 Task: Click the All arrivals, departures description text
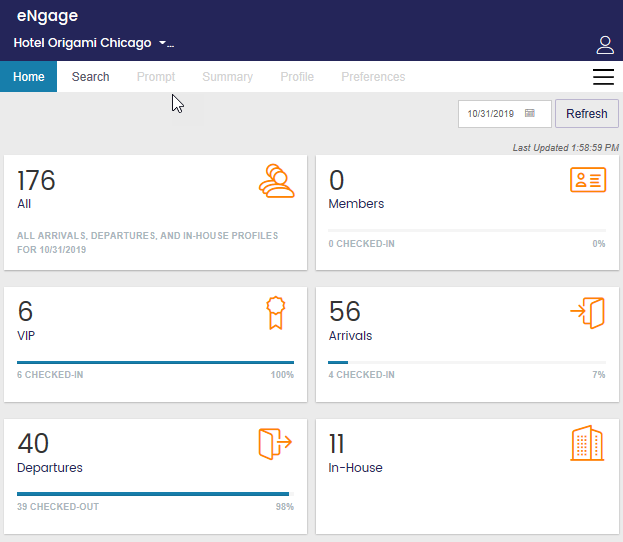click(147, 242)
